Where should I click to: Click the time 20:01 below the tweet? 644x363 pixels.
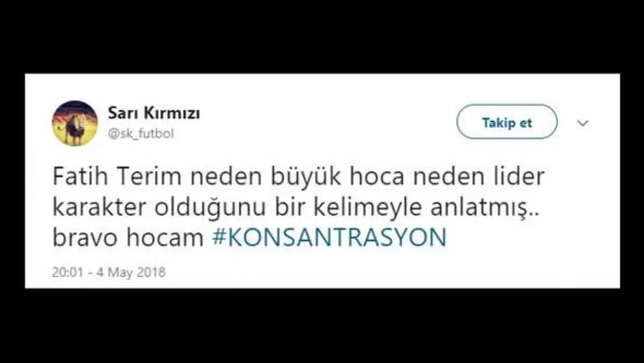tap(68, 272)
